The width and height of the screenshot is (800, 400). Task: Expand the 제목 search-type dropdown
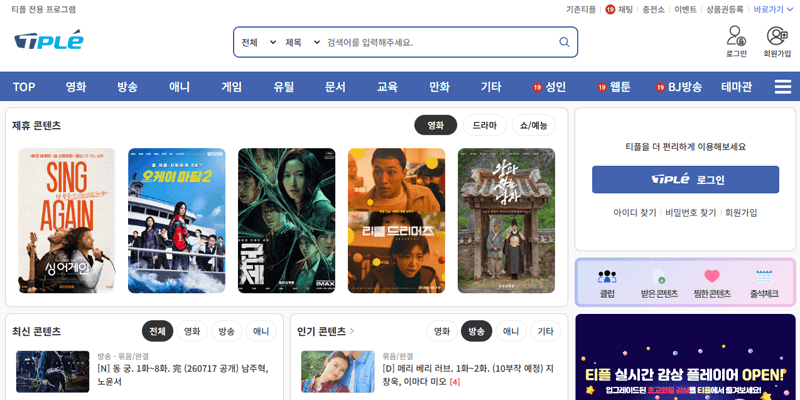click(303, 42)
